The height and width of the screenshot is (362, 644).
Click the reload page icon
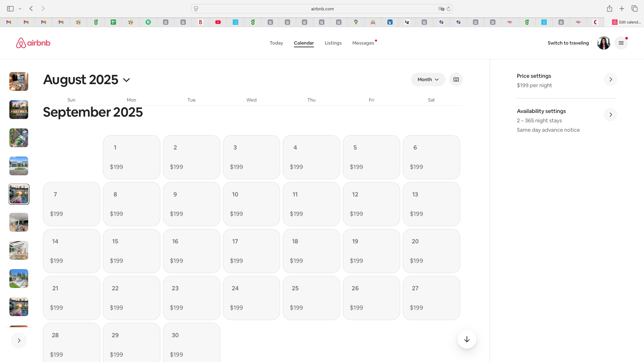(448, 9)
